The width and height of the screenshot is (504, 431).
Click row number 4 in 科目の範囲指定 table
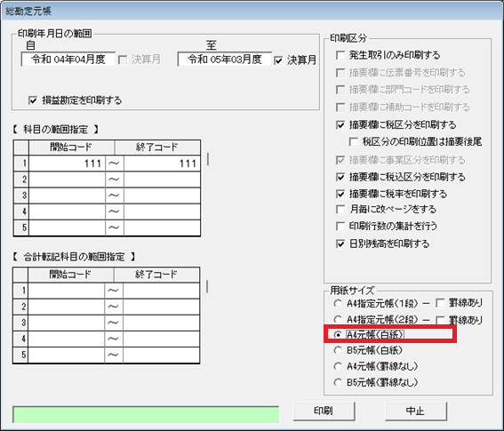click(21, 212)
